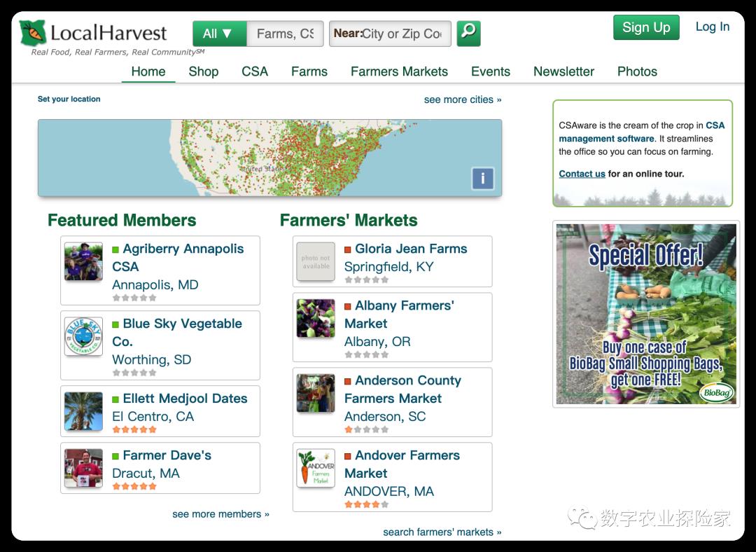Click the Contact us link
Image resolution: width=756 pixels, height=552 pixels.
pos(582,174)
